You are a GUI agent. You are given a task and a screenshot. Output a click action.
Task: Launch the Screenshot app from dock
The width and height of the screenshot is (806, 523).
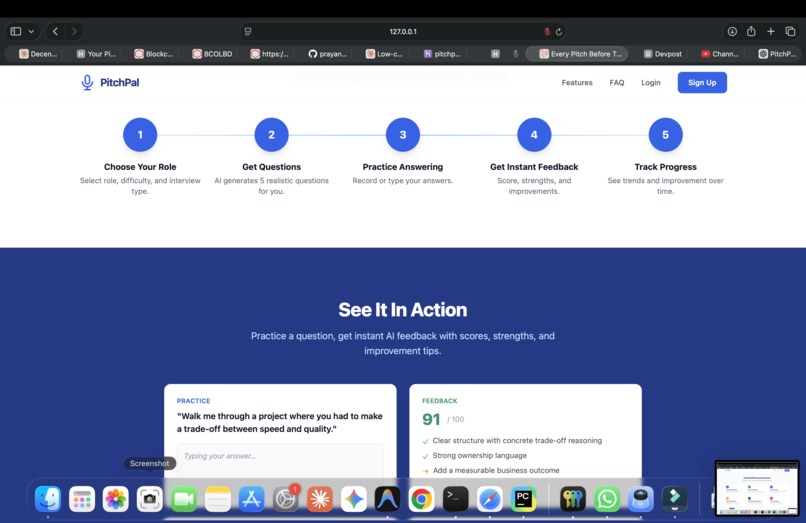[x=150, y=499]
